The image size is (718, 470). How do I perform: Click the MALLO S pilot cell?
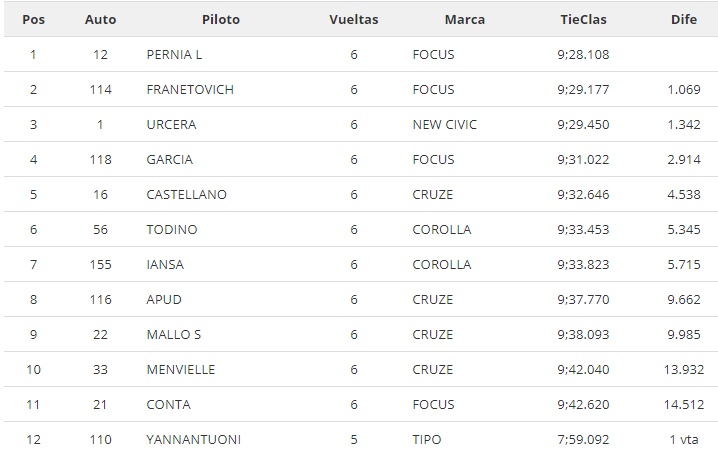[174, 335]
